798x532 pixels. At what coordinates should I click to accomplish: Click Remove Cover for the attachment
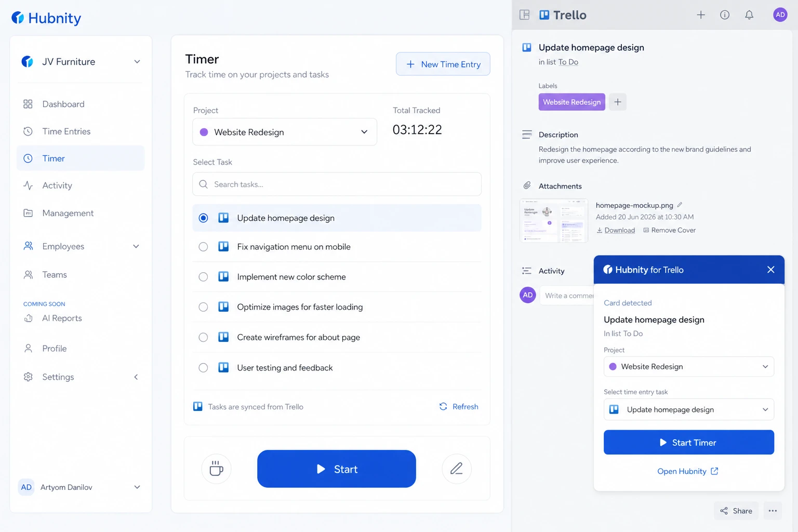(669, 230)
